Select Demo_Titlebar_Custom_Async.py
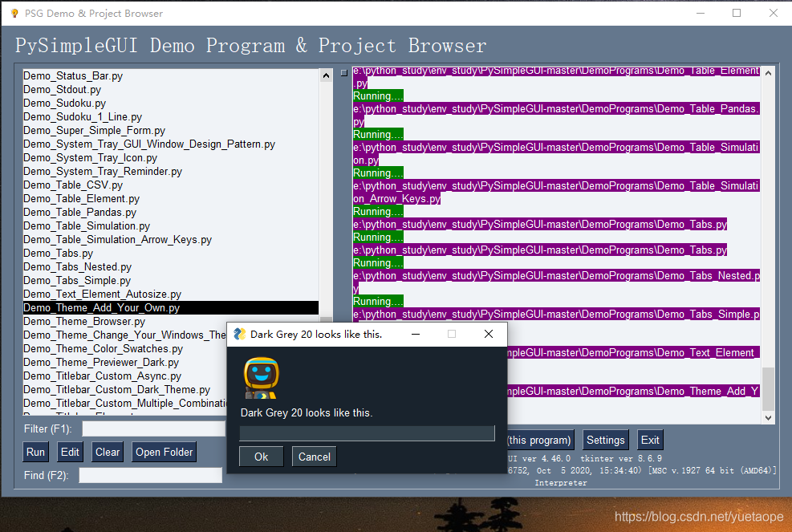Image resolution: width=792 pixels, height=532 pixels. click(x=124, y=376)
